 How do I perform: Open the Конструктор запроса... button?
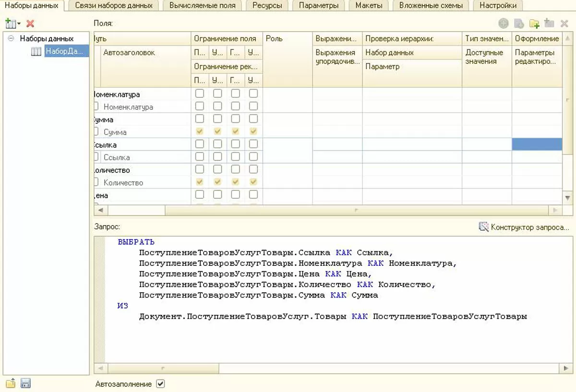point(529,227)
